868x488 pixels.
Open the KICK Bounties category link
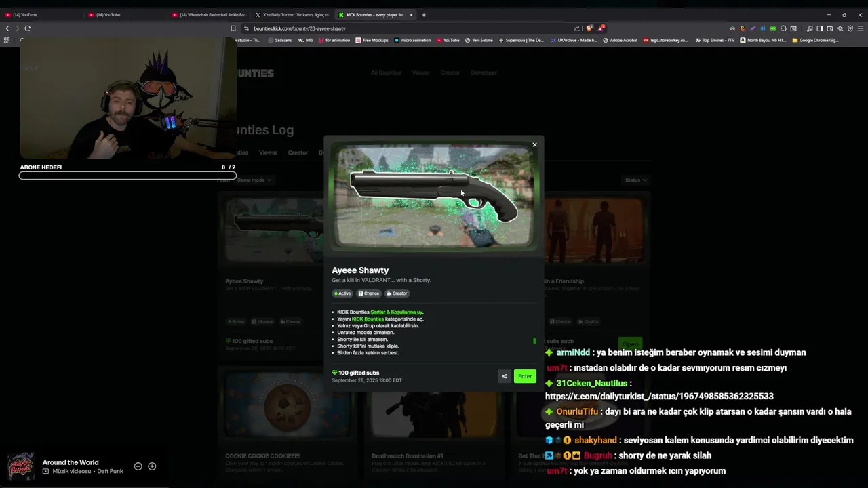pos(368,319)
